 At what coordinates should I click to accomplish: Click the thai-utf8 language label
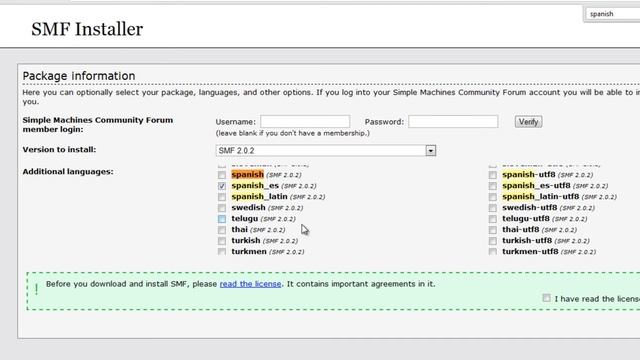pos(521,230)
